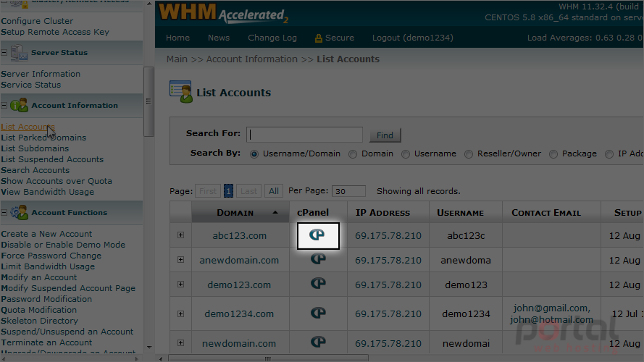Show All records button
Image resolution: width=644 pixels, height=362 pixels.
(274, 191)
